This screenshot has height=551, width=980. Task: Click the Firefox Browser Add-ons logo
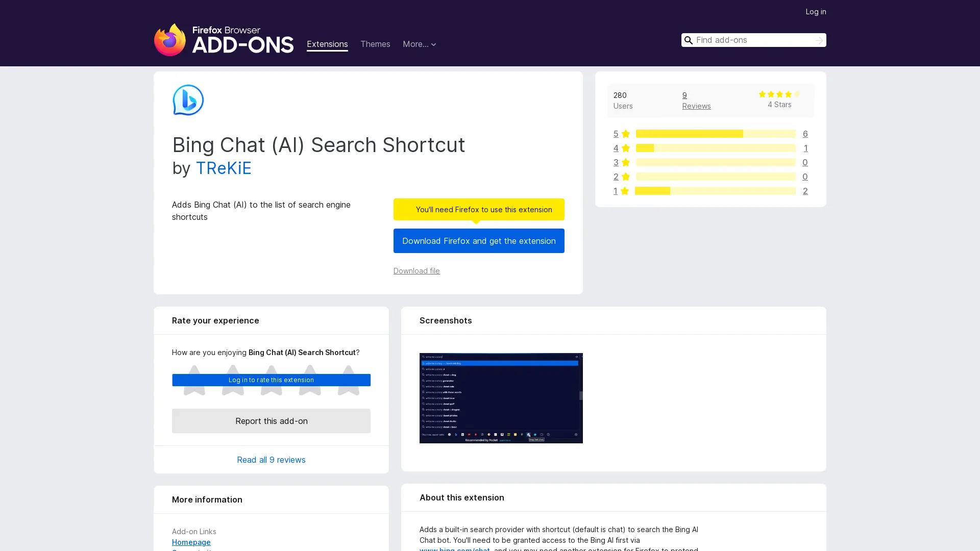(224, 40)
